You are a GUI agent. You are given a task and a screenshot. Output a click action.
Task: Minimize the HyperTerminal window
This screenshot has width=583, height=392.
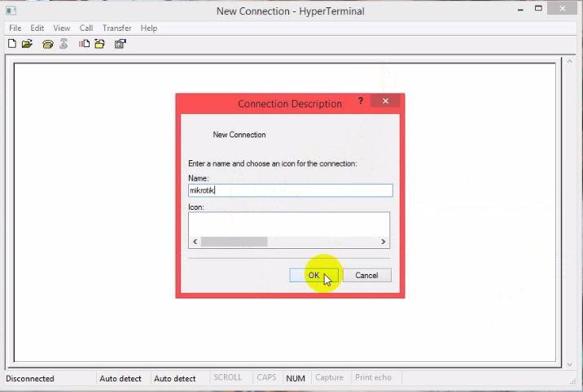(x=520, y=9)
